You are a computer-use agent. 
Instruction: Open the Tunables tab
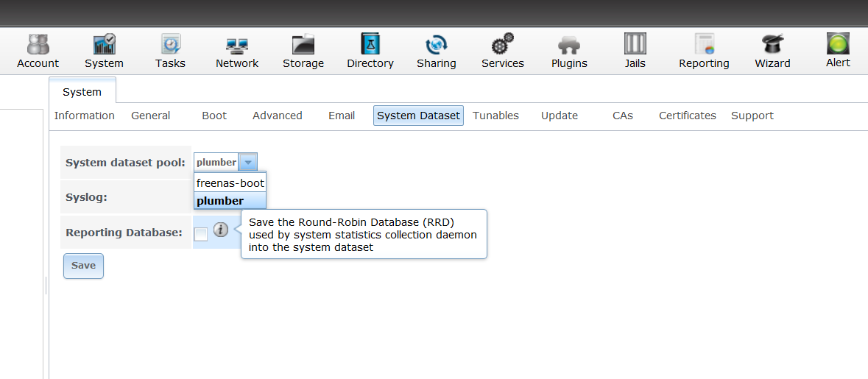496,116
